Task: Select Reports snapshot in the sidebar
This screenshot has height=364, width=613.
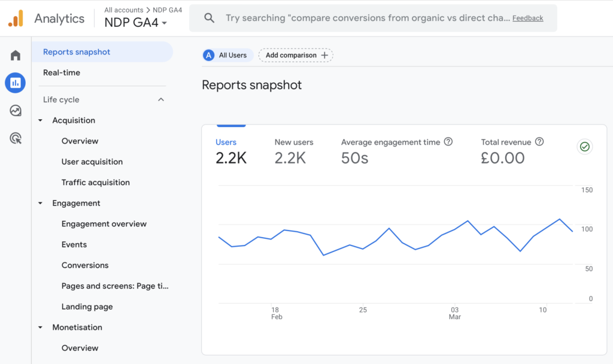Action: (x=102, y=52)
